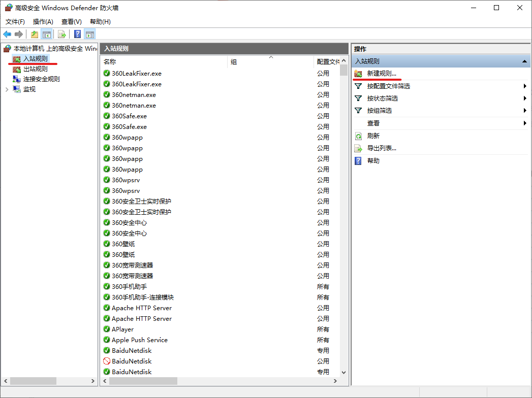Click the rule list vertical scrollbar up arrow

click(x=343, y=61)
